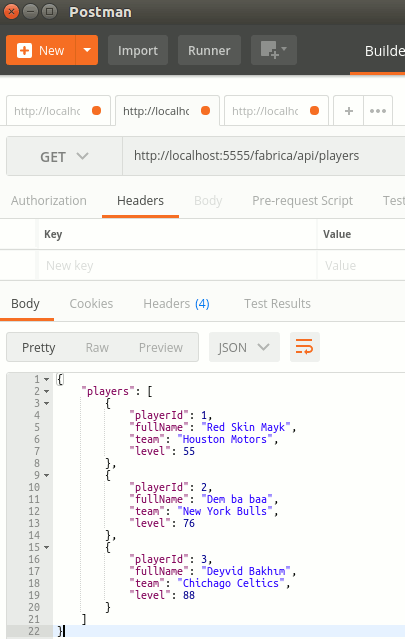Viewport: 405px width, 639px height.
Task: Click the unsaved dot on the second request tab
Action: 205,110
